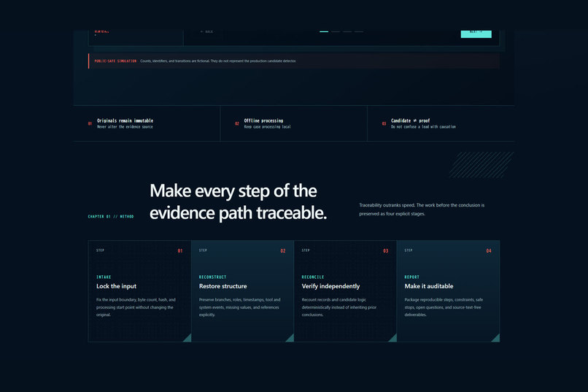Click step number 02 on Reconstruct card
The width and height of the screenshot is (588, 392).
(283, 250)
